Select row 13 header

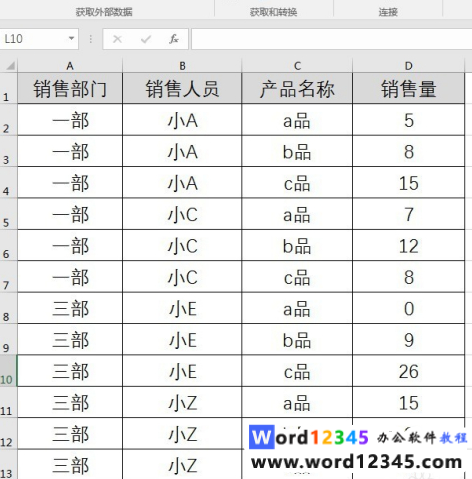click(x=9, y=464)
